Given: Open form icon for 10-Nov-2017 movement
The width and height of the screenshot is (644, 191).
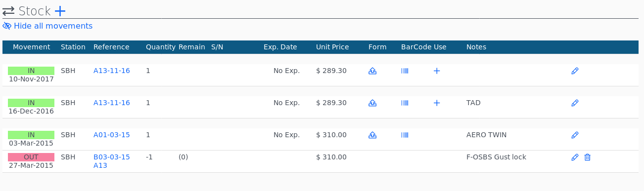Looking at the screenshot, I should tap(373, 71).
